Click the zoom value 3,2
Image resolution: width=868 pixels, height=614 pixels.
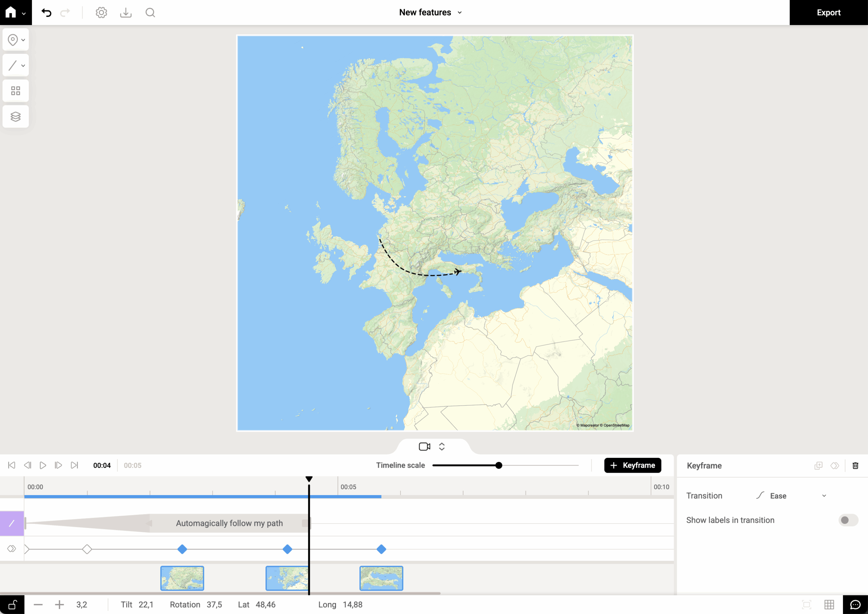point(82,605)
